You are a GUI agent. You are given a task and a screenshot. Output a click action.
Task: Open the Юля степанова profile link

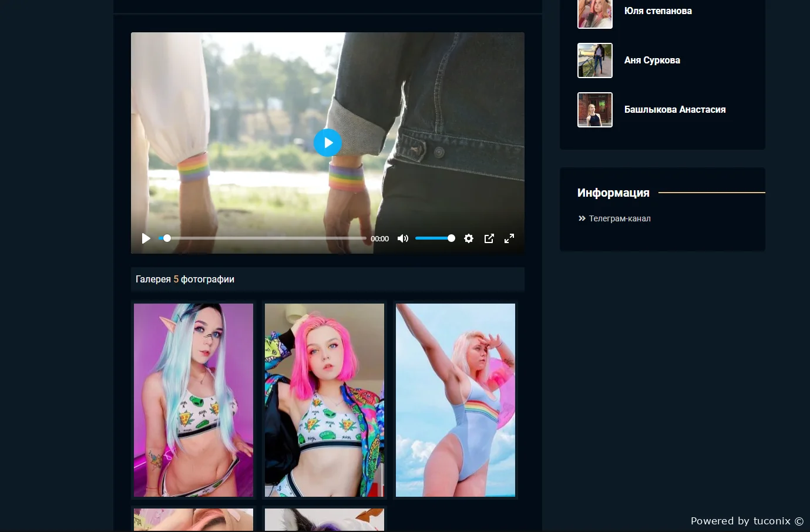[x=658, y=11]
